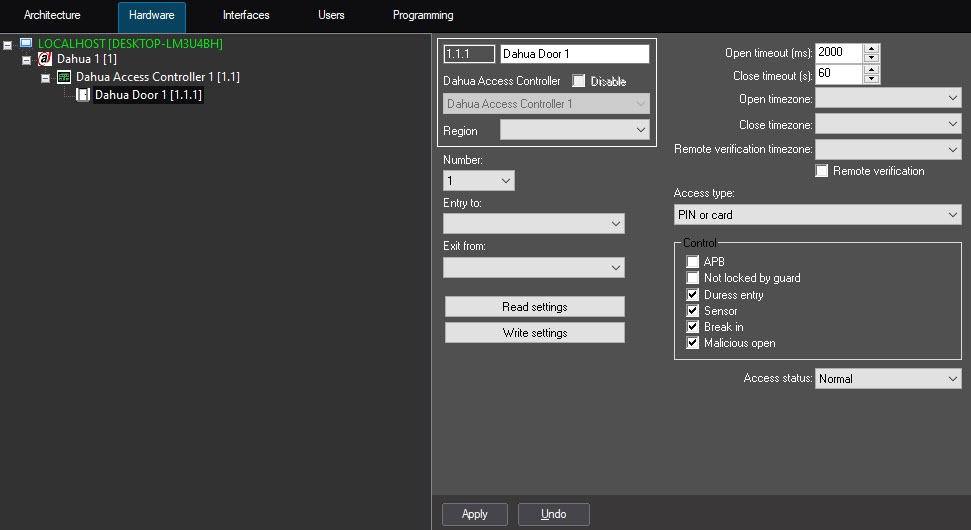The width and height of the screenshot is (971, 530).
Task: Toggle the Remote verification checkbox
Action: pos(822,171)
